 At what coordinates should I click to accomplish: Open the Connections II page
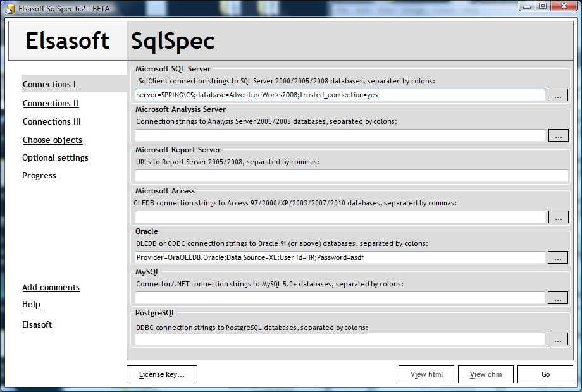51,104
